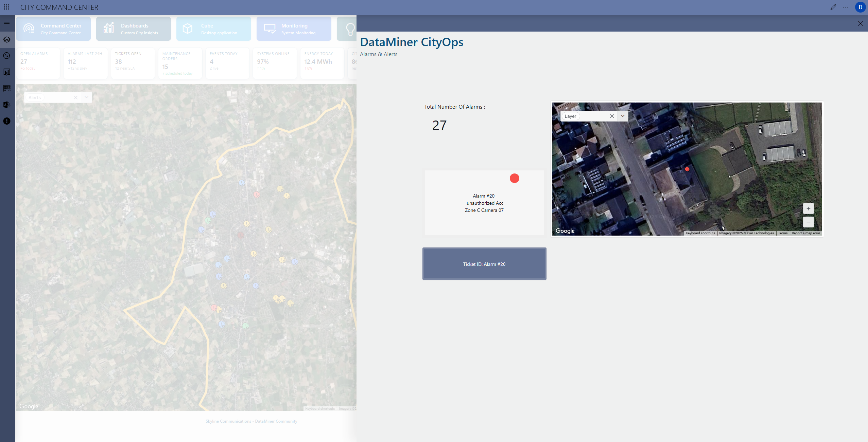
Task: Open the nine-dot app launcher
Action: 6,7
